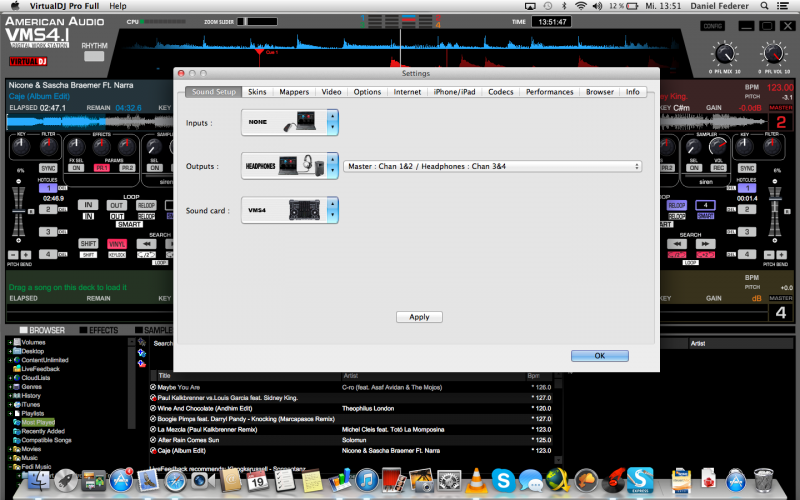The image size is (800, 500).
Task: Toggle the right deck sampler ON button
Action: pyautogui.click(x=694, y=168)
